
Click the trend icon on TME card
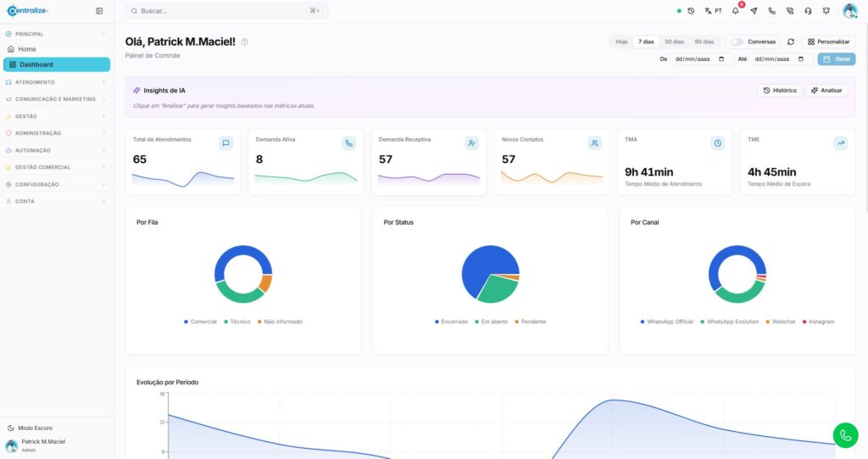pos(840,143)
